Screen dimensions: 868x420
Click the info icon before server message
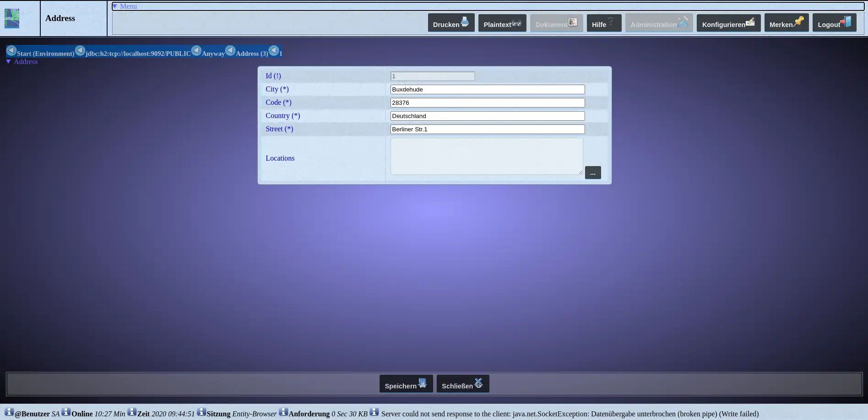[374, 412]
